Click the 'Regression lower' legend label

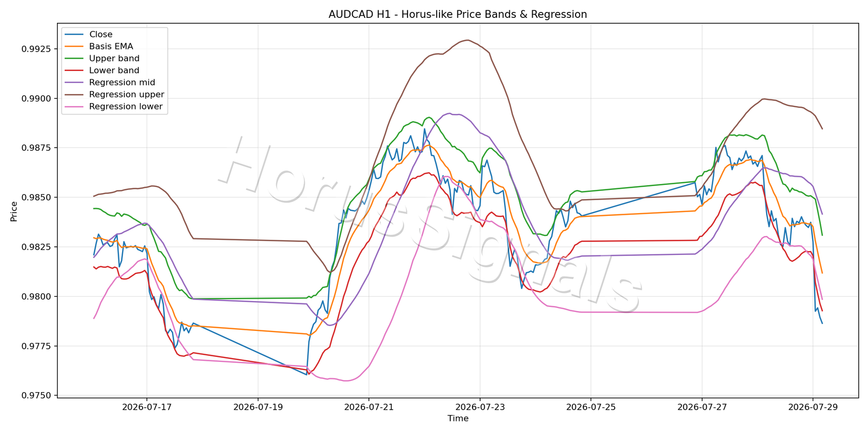[x=126, y=106]
